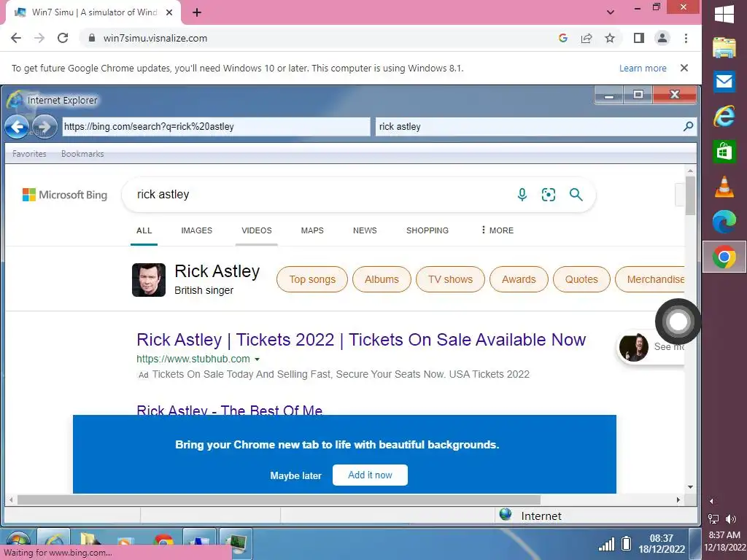
Task: Click the Add it now button
Action: point(370,475)
